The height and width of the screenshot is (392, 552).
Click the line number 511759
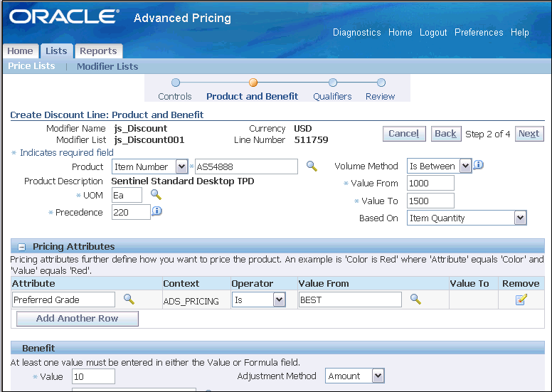click(x=311, y=140)
